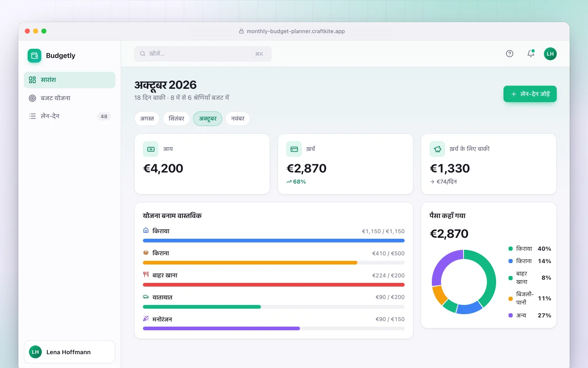Open the notifications bell icon
588x368 pixels.
(531, 53)
